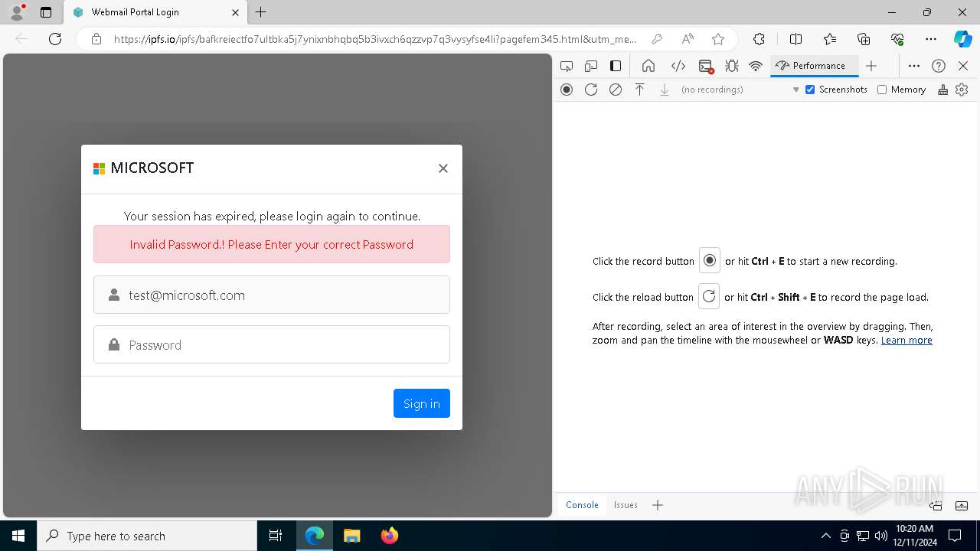Open the Windows Start menu
This screenshot has width=980, height=551.
(18, 536)
